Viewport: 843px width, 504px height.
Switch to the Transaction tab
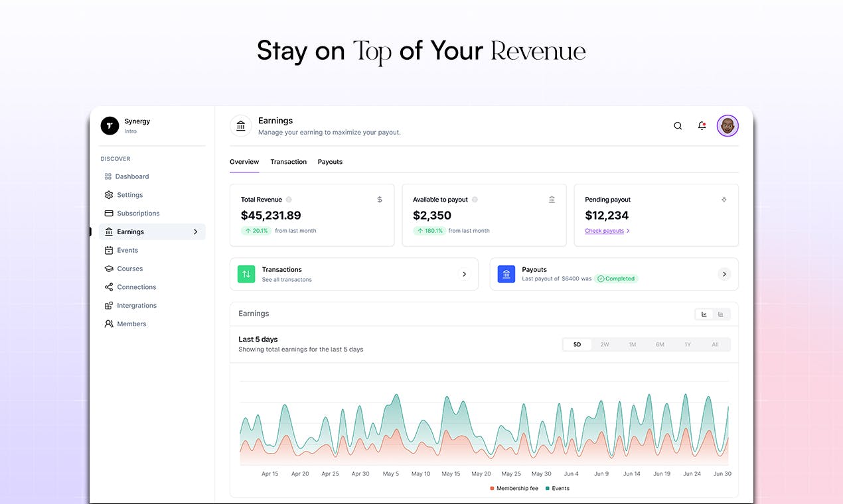pyautogui.click(x=288, y=162)
